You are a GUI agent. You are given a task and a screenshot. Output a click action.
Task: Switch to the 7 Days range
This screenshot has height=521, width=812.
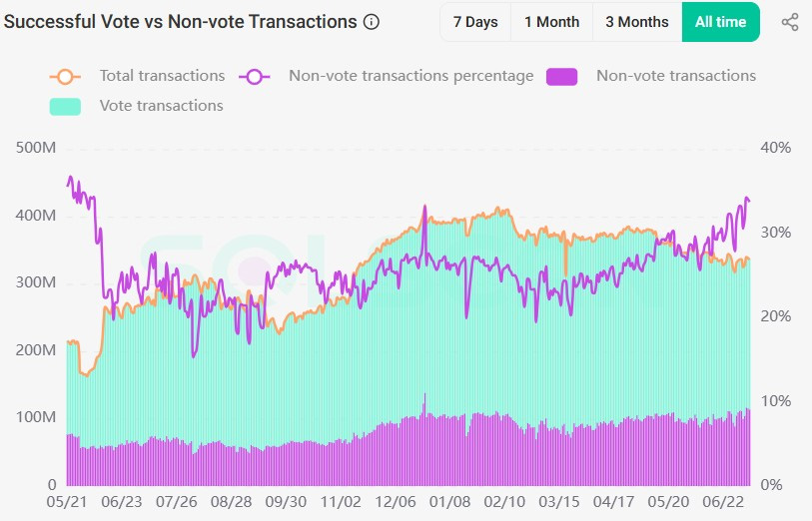coord(475,22)
